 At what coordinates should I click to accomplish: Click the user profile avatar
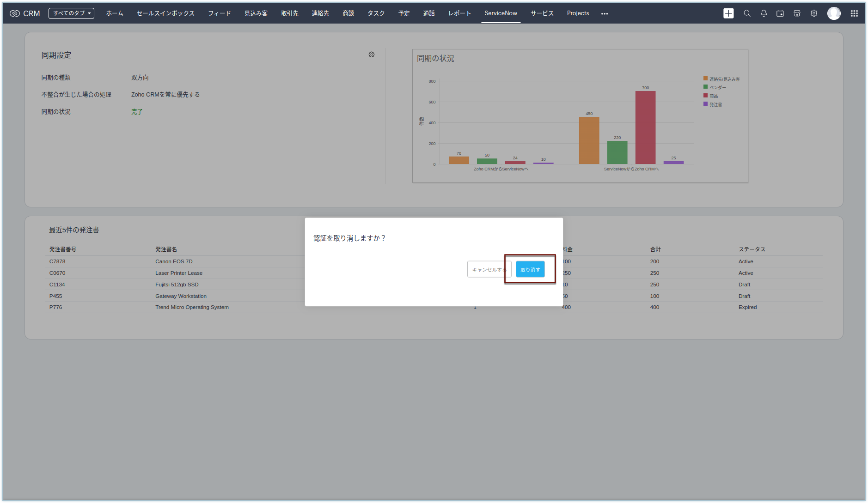coord(834,13)
